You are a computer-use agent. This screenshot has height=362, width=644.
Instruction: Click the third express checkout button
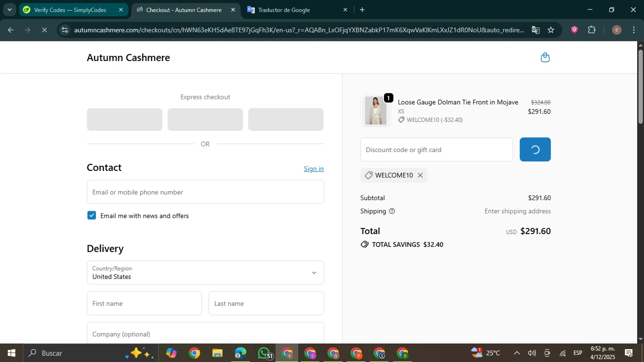pyautogui.click(x=286, y=119)
